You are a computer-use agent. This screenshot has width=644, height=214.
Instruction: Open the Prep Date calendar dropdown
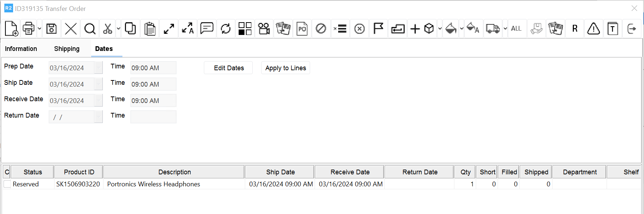click(98, 68)
